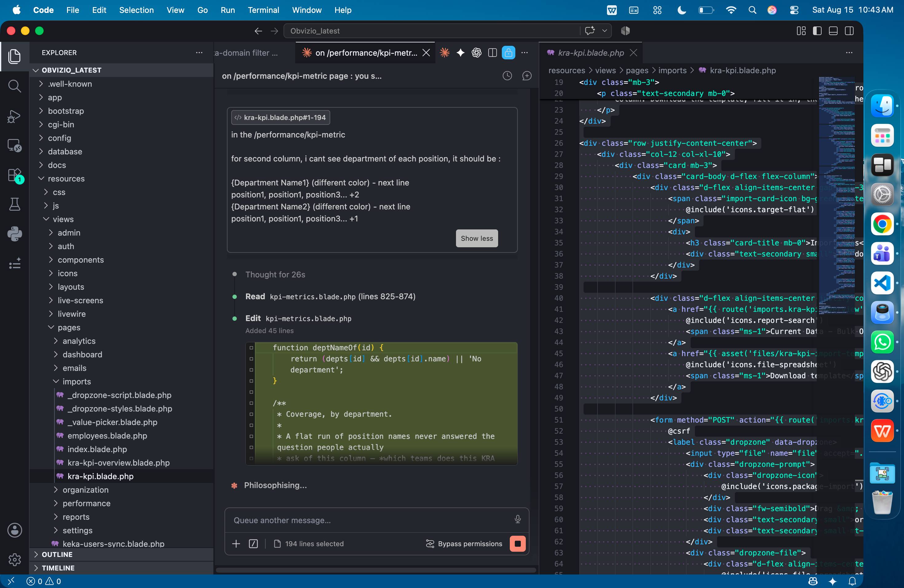Open the Extensions view icon
The height and width of the screenshot is (588, 904).
click(x=14, y=176)
